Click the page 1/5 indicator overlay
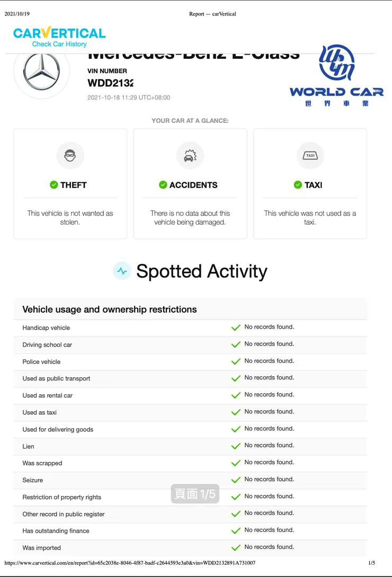 195,494
